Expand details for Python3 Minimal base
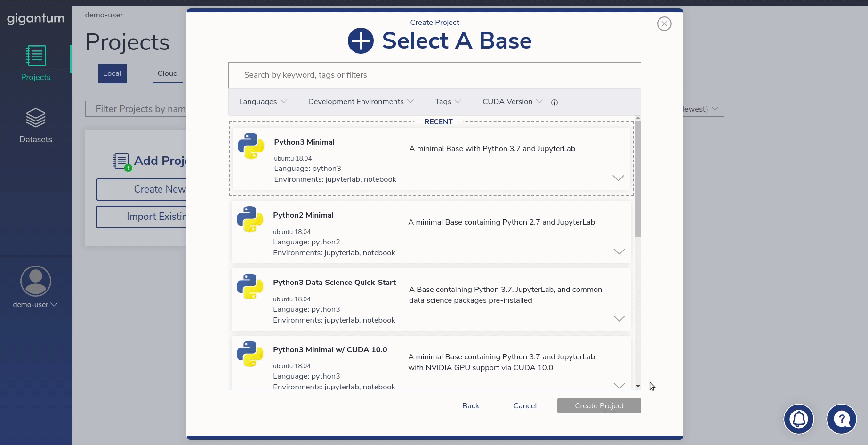This screenshot has height=445, width=868. (618, 178)
